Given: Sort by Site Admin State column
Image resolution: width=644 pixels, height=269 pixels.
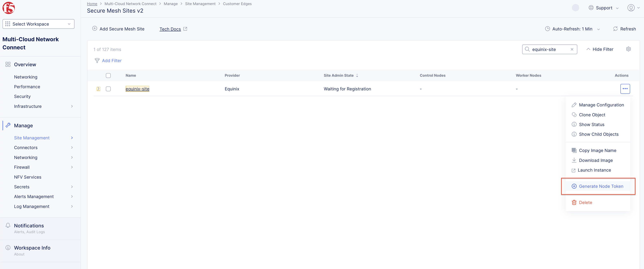Looking at the screenshot, I should [357, 75].
